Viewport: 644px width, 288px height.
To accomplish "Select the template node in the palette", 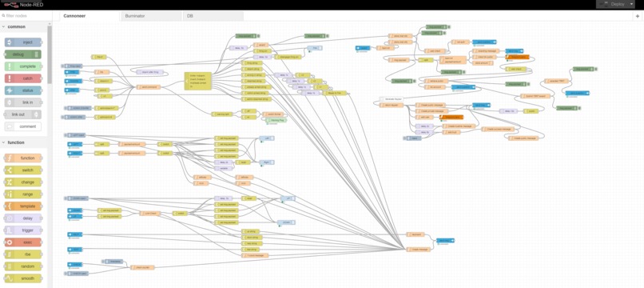I will point(23,206).
